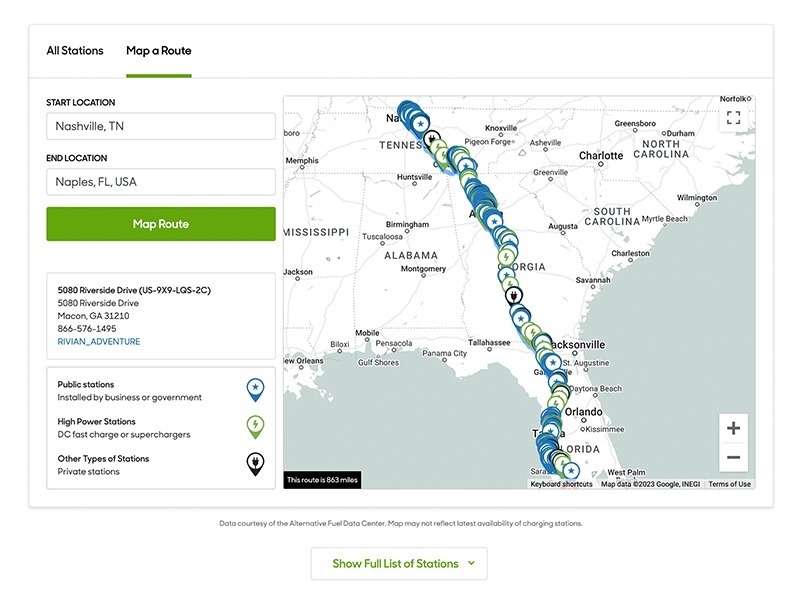Click a blue station pin near Orlando
Image resolution: width=800 pixels, height=600 pixels.
click(x=549, y=413)
